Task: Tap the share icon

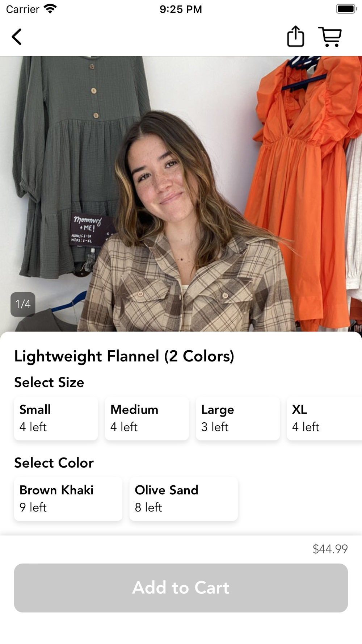Action: click(x=295, y=36)
